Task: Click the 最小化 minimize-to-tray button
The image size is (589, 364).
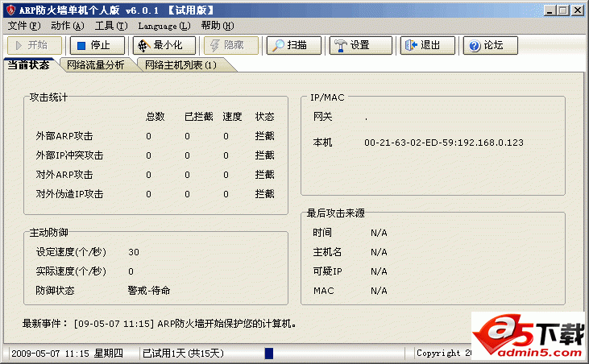Action: point(164,45)
